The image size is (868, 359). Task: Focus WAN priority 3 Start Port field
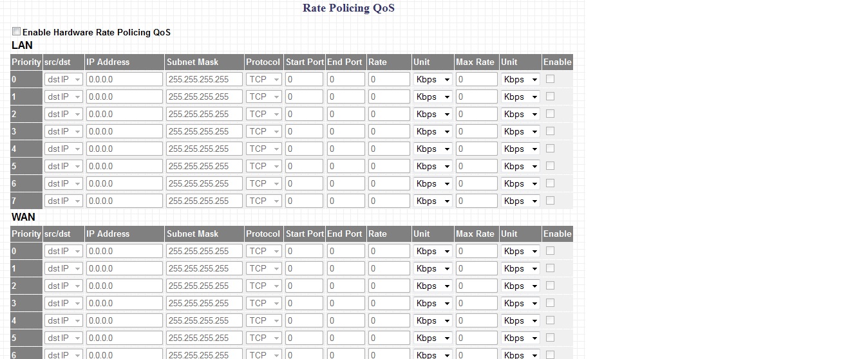tap(305, 303)
